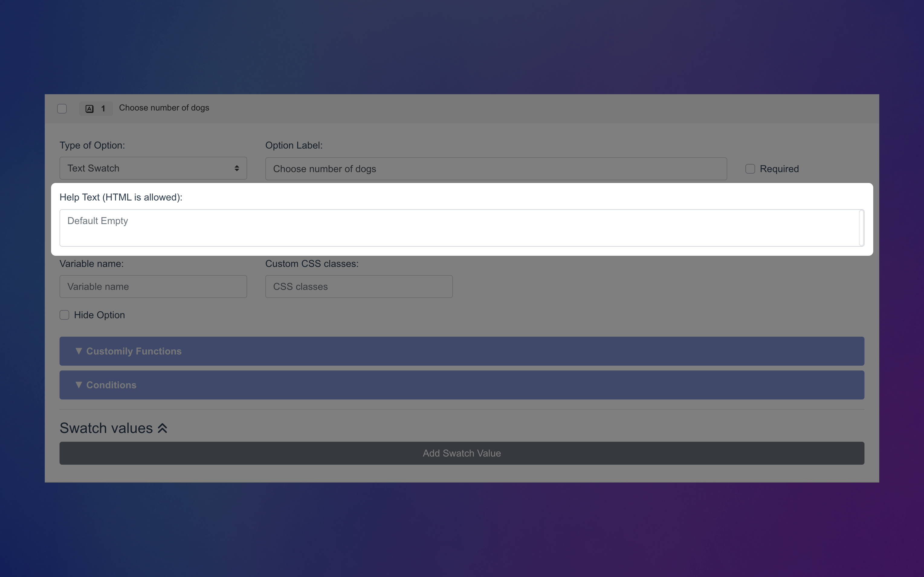Click the option number 1 badge

(x=103, y=109)
